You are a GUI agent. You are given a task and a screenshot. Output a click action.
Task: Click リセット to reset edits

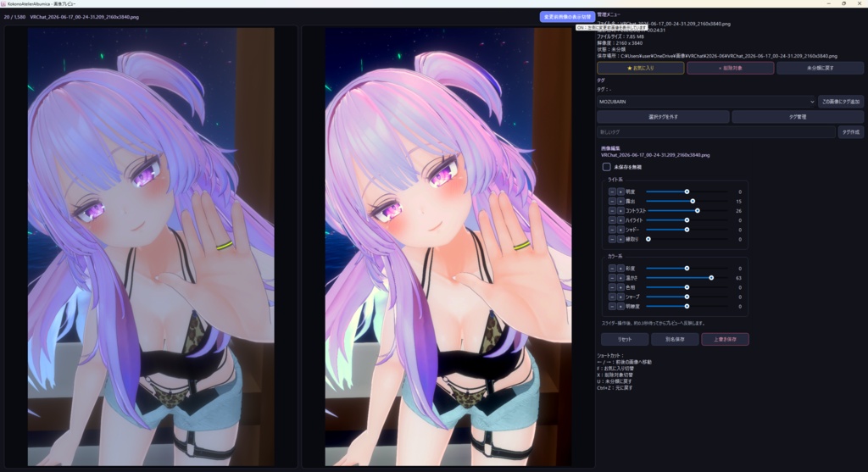(625, 339)
